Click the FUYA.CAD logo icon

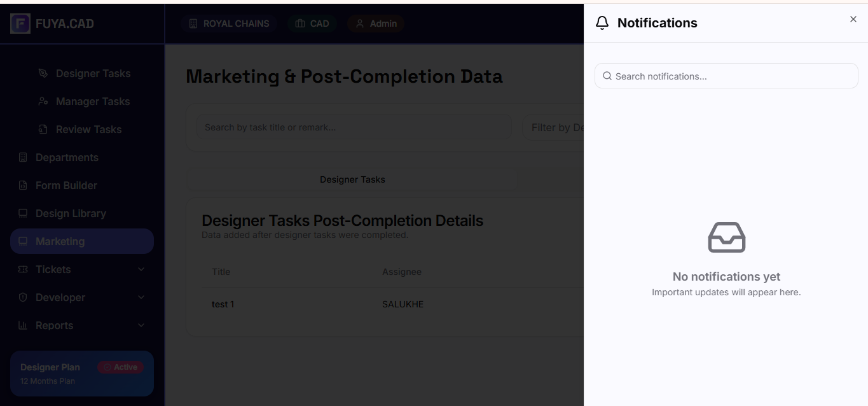click(x=20, y=24)
